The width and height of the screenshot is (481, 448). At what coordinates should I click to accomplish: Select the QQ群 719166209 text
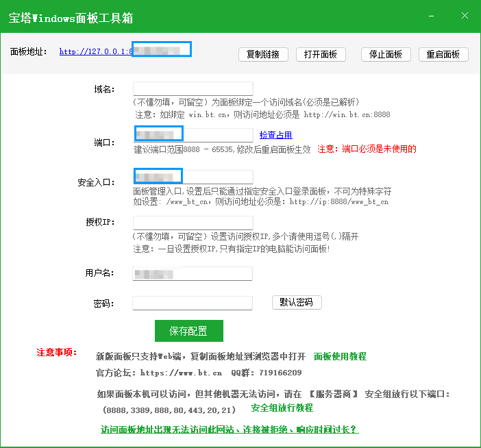267,373
